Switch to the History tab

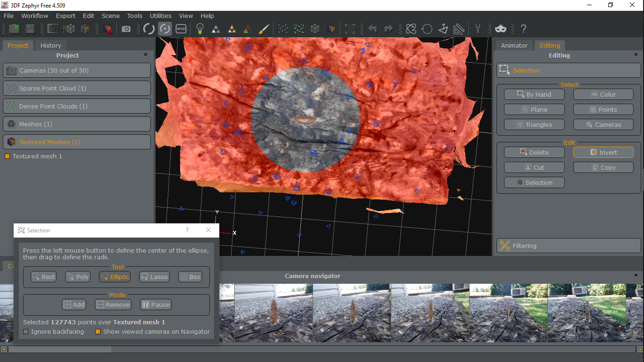click(x=50, y=45)
